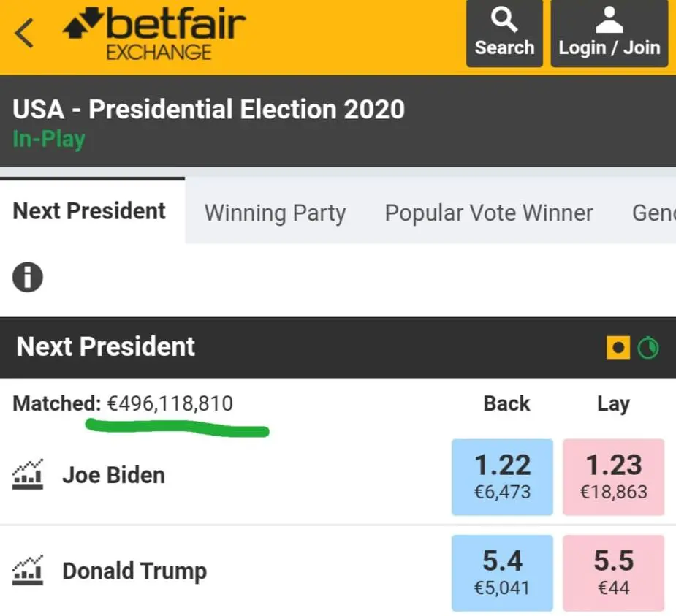Open Donald Trump price chart icon

[28, 570]
